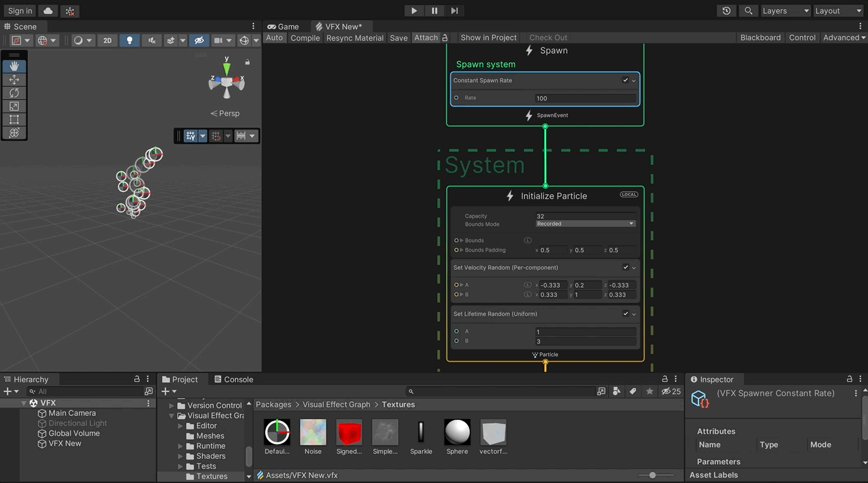Select the Scale tool
This screenshot has width=868, height=483.
click(x=14, y=106)
